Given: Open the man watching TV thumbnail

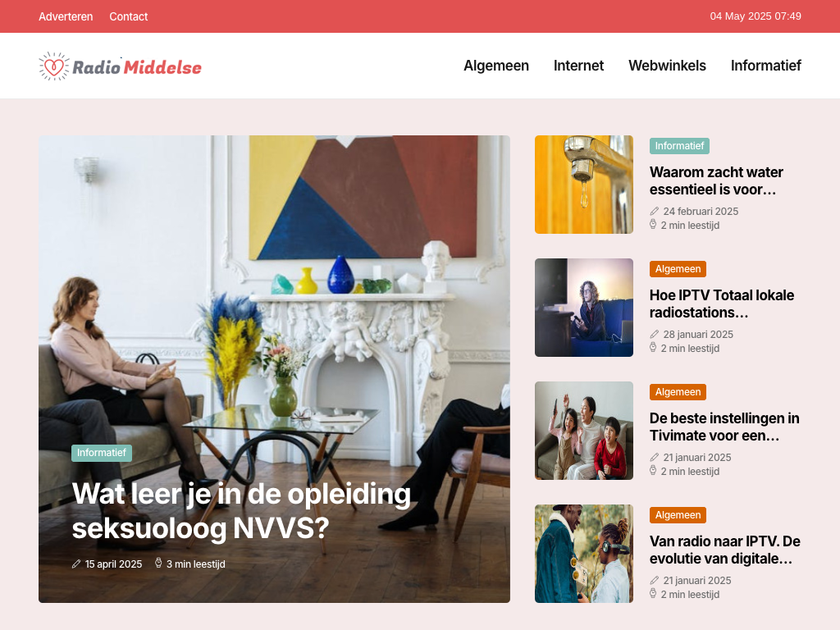Looking at the screenshot, I should (584, 308).
